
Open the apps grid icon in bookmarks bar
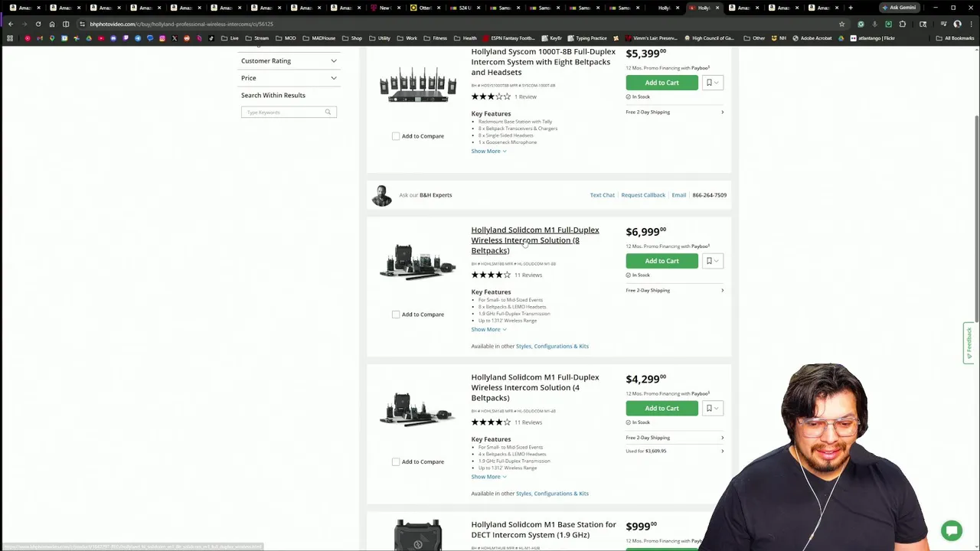(x=10, y=38)
